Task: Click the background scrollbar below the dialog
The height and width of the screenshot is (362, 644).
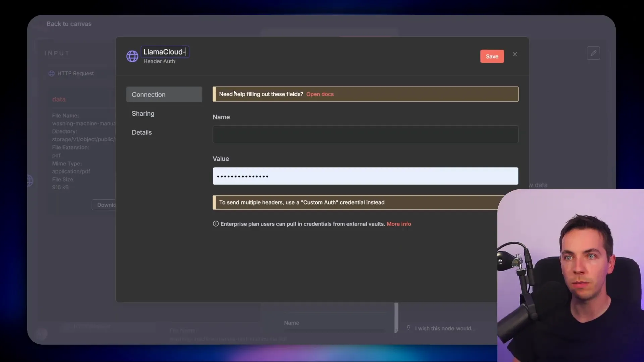Action: pos(396,317)
